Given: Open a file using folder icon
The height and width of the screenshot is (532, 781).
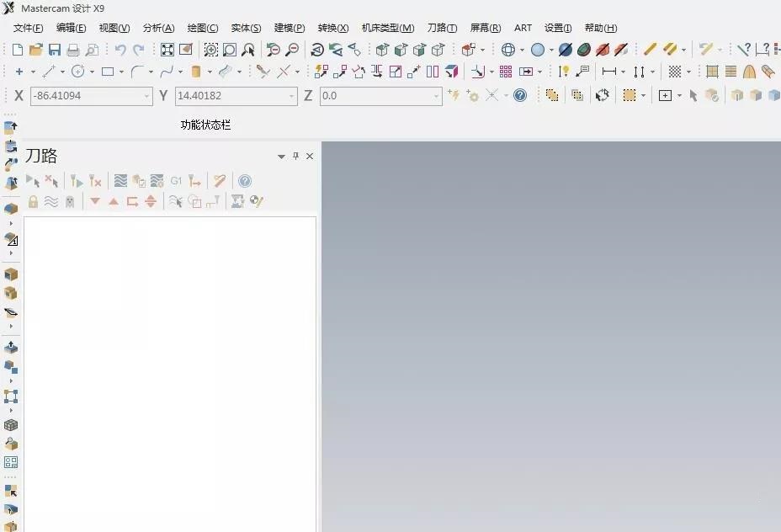Looking at the screenshot, I should coord(36,50).
